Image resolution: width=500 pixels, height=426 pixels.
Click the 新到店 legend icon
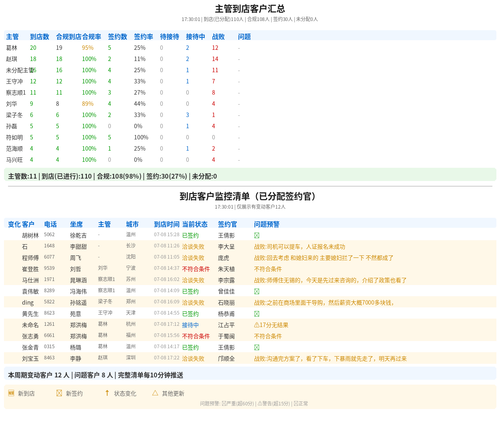[x=11, y=393]
